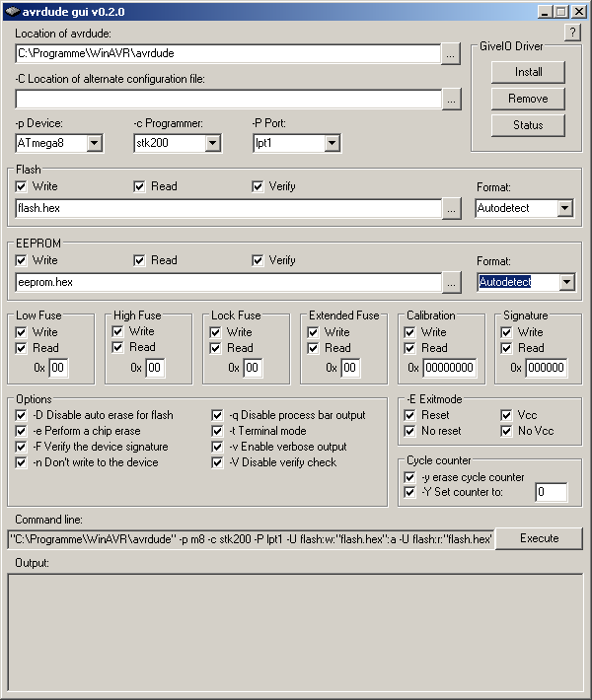Toggle EEPROM Read checkbox
Viewport: 592px width, 700px height.
click(139, 260)
